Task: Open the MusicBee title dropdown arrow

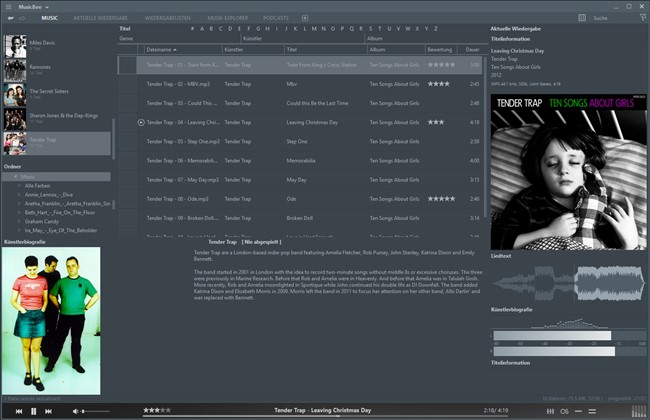Action: tap(47, 7)
